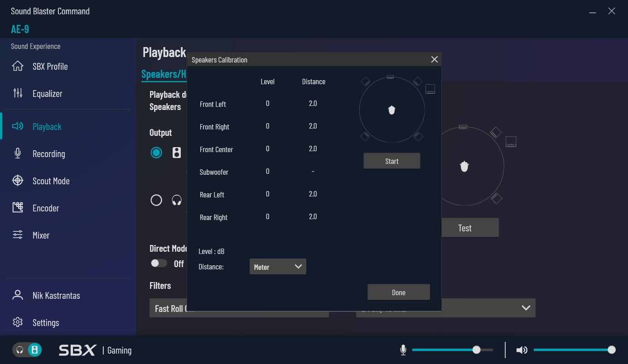Click the Equalizer sliders icon in sidebar
Viewport: 628px width, 364px height.
(18, 93)
